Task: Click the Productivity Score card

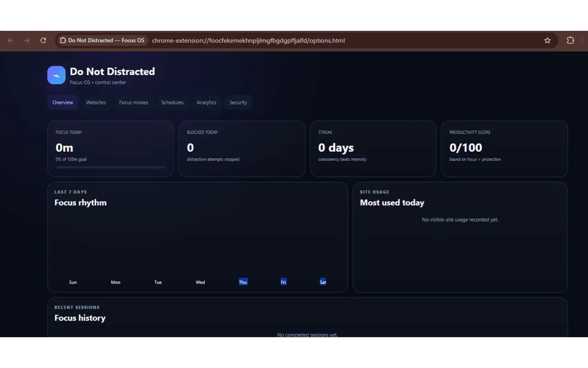Action: (504, 149)
